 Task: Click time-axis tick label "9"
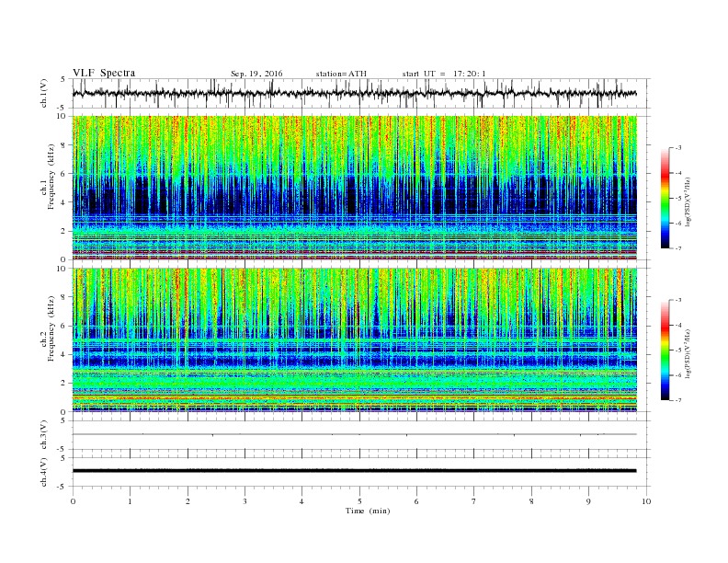588,501
